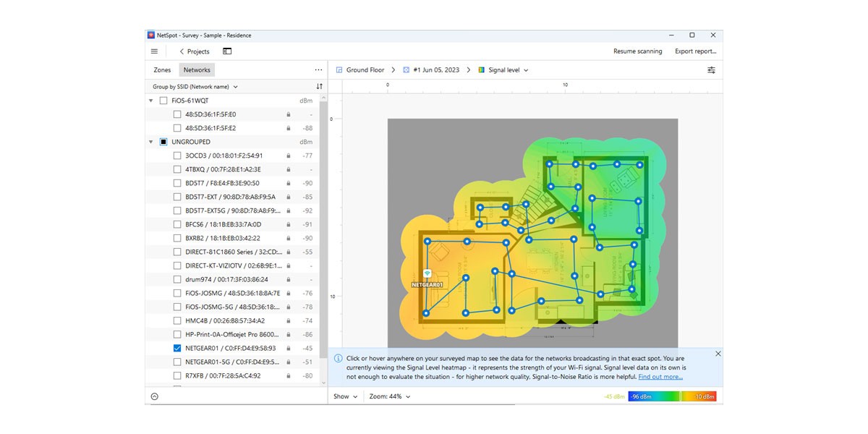The image size is (868, 434).
Task: Click the collapse circle icon at bottom left
Action: click(154, 396)
